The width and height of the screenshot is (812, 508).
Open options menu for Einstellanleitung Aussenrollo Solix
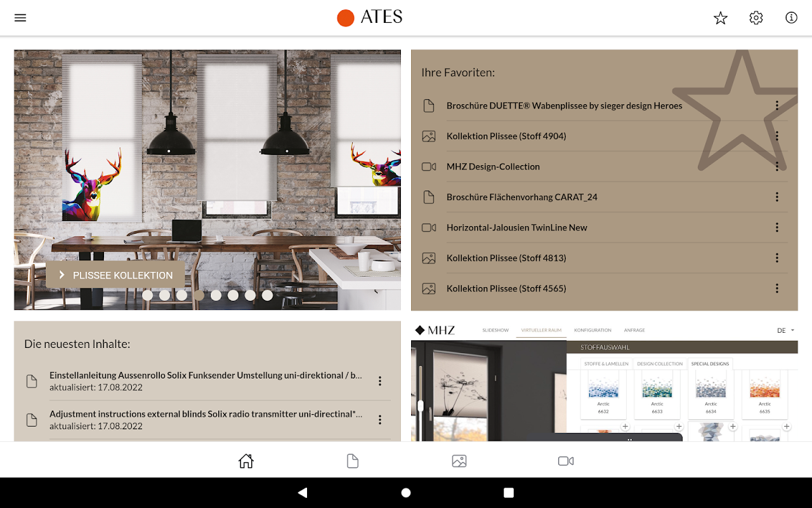pos(380,381)
